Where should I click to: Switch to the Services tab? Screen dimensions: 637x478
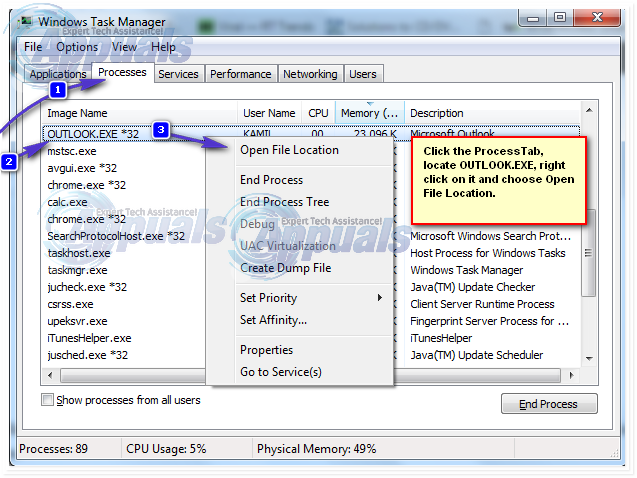click(x=178, y=74)
